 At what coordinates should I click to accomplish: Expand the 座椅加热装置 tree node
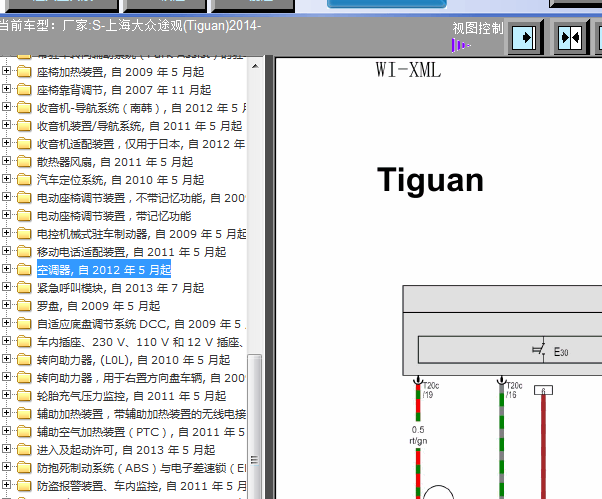[x=6, y=71]
